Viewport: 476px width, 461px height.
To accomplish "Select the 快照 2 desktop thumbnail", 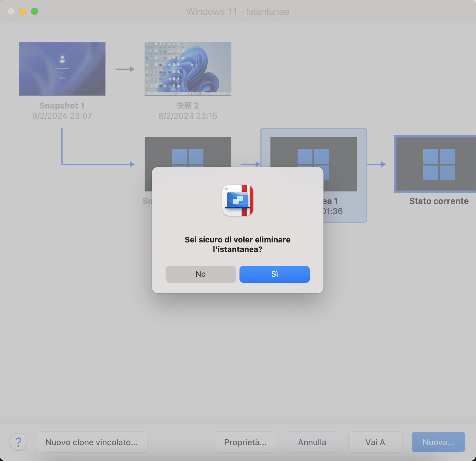I will (188, 69).
